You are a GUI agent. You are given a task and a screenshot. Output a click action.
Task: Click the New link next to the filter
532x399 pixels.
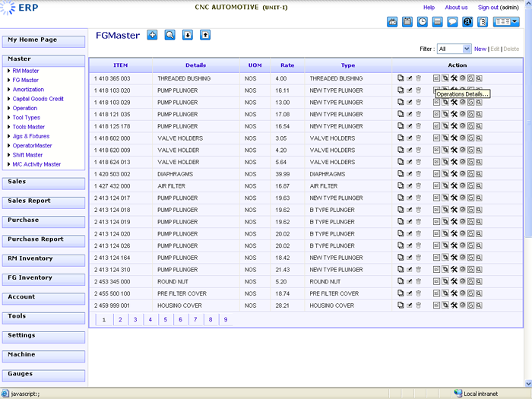[480, 49]
